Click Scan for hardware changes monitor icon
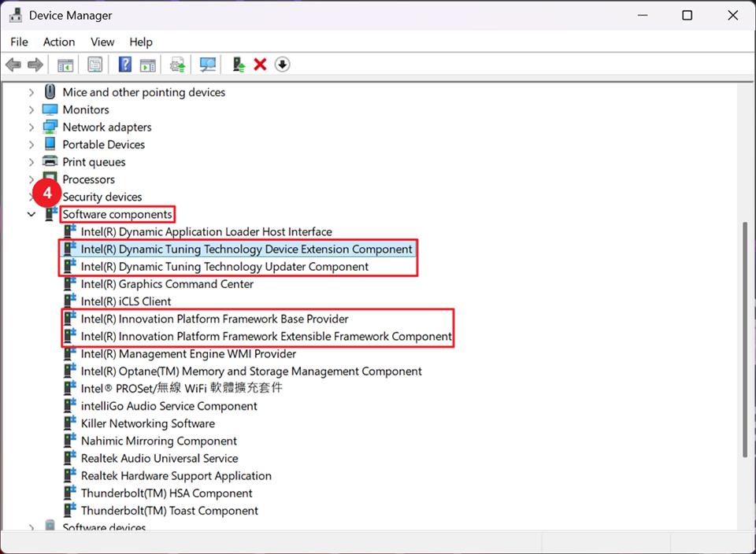 (208, 65)
